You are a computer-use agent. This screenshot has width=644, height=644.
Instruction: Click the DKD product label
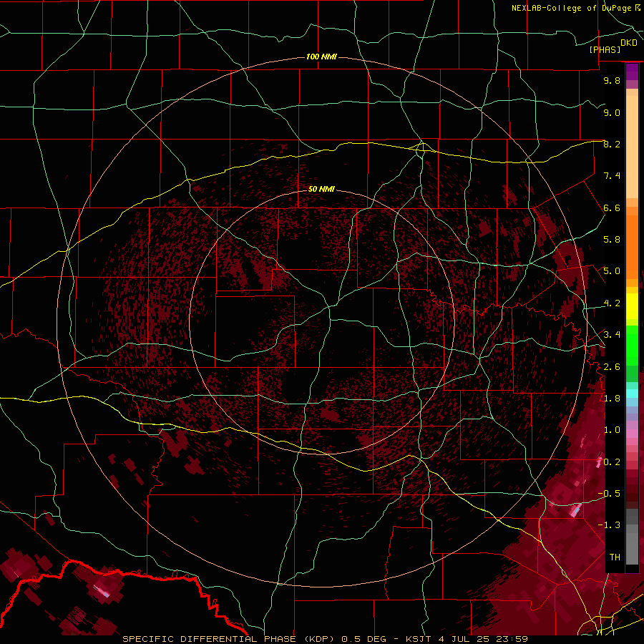pos(629,43)
